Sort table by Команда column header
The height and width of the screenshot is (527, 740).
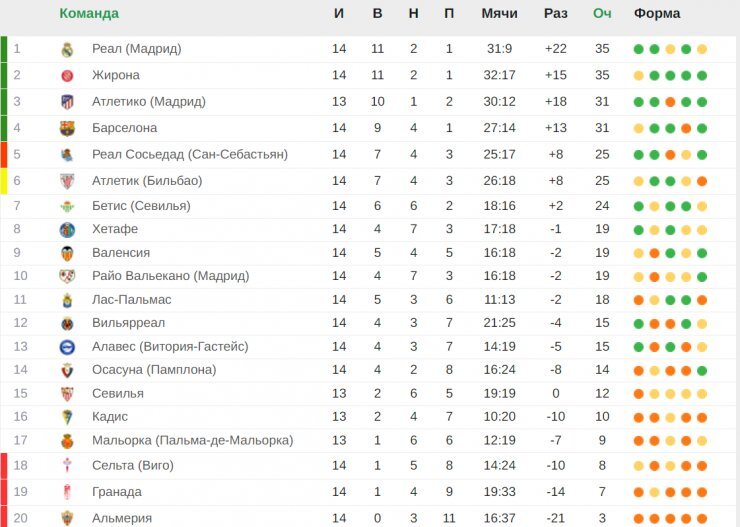pyautogui.click(x=89, y=13)
